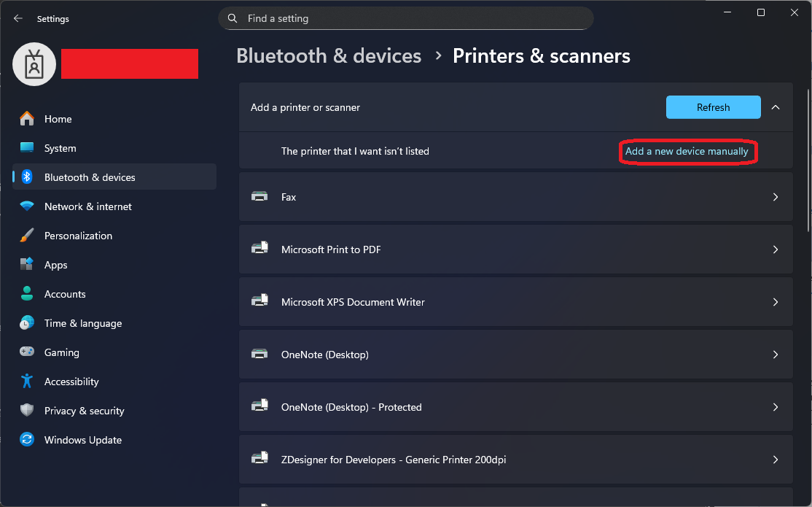Click the Find a setting search box
The height and width of the screenshot is (507, 812).
click(406, 19)
